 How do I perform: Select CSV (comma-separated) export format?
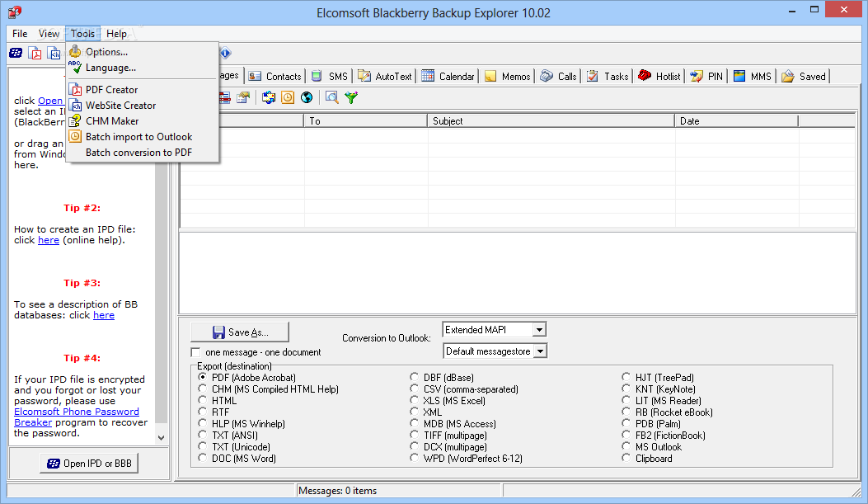(414, 389)
